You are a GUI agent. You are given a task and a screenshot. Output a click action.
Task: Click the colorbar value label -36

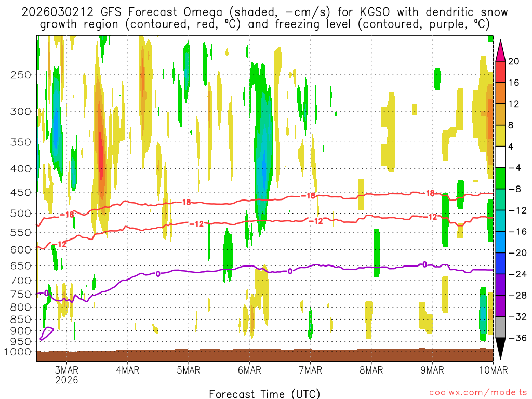pyautogui.click(x=517, y=338)
